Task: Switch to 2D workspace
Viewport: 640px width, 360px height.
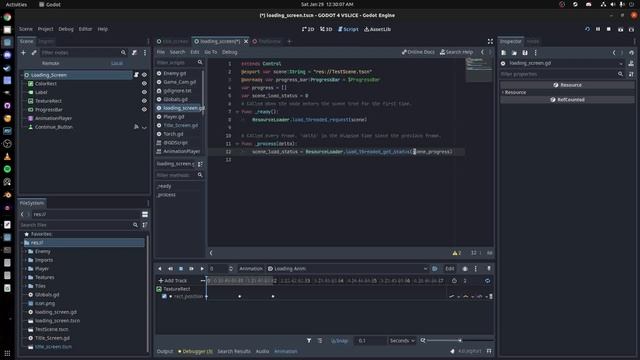Action: click(308, 29)
